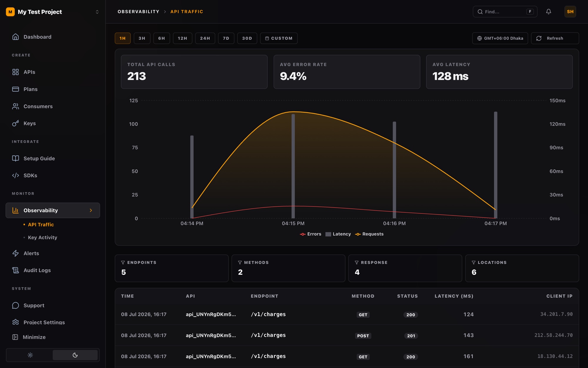Select the 12H time range
Screen dimensions: 588x368
[183, 38]
